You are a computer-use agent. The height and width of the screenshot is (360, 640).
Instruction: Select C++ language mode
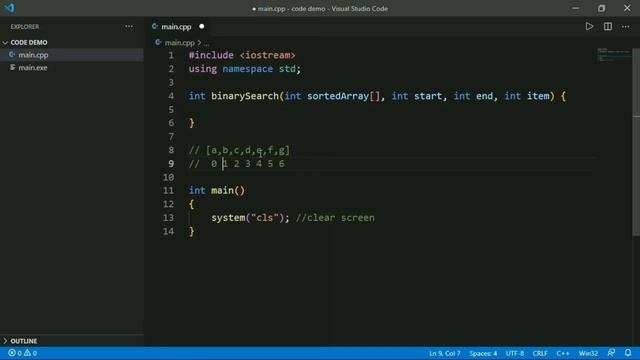point(562,353)
